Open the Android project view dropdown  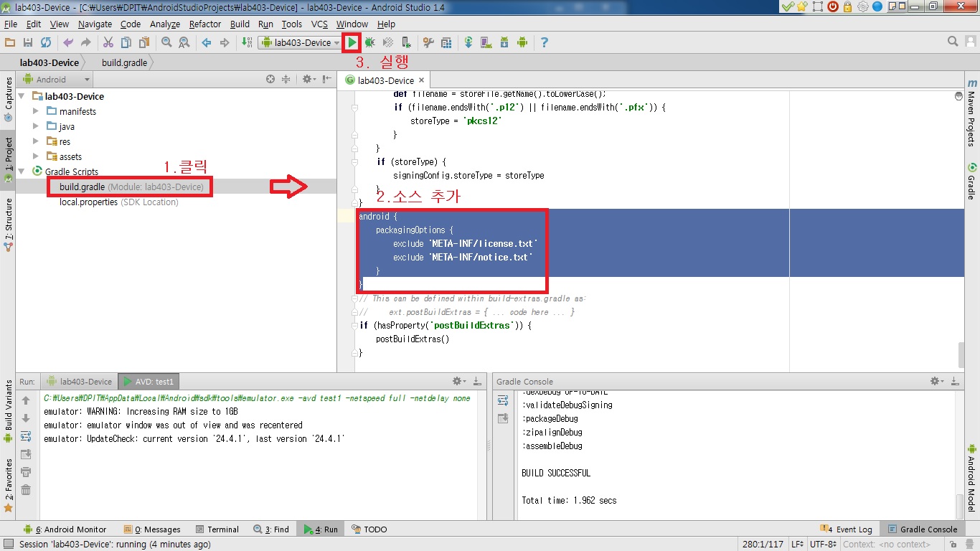click(x=56, y=80)
